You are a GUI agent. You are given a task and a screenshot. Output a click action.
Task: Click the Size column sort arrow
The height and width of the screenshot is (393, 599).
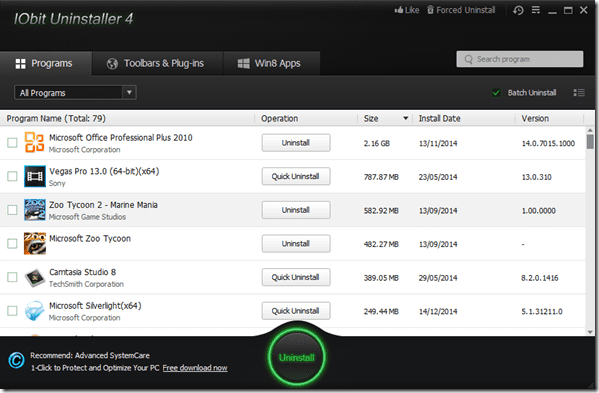(x=406, y=118)
